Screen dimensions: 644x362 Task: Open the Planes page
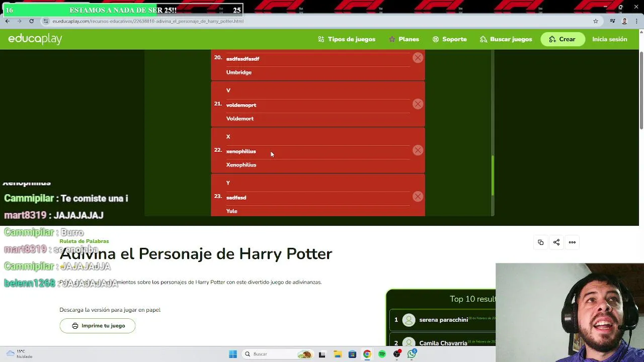(x=404, y=39)
